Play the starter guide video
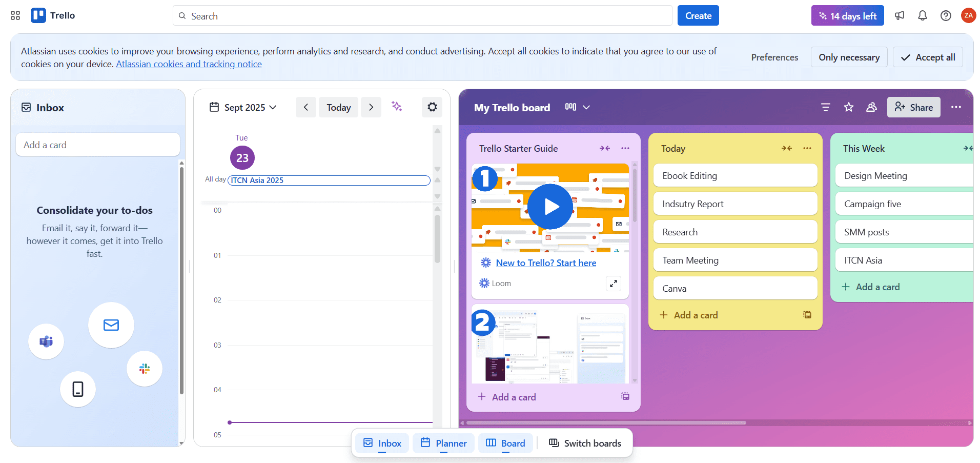This screenshot has height=463, width=980. pos(549,207)
